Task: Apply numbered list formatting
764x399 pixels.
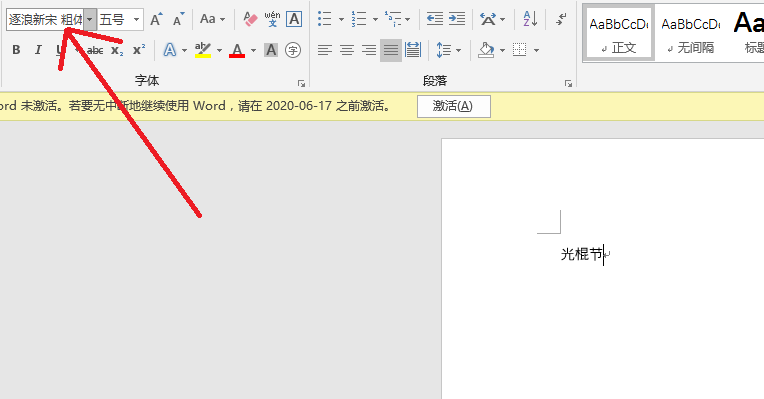Action: point(359,19)
